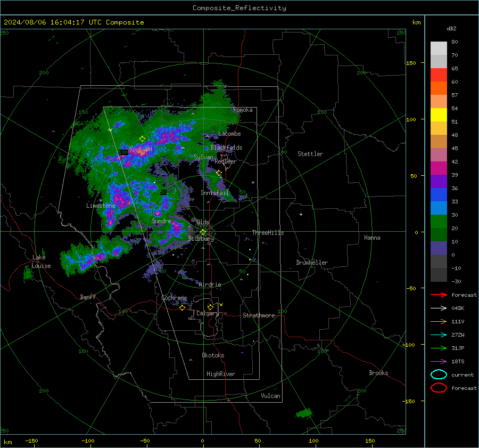Viewport: 479px width, 448px height.
Task: Click the ThreeHills town label
Action: click(268, 233)
